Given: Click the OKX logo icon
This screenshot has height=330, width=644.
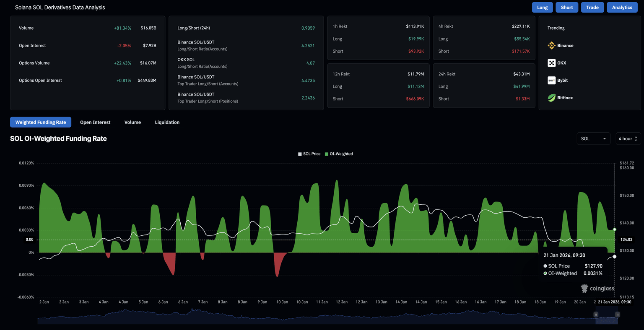Looking at the screenshot, I should click(x=551, y=63).
